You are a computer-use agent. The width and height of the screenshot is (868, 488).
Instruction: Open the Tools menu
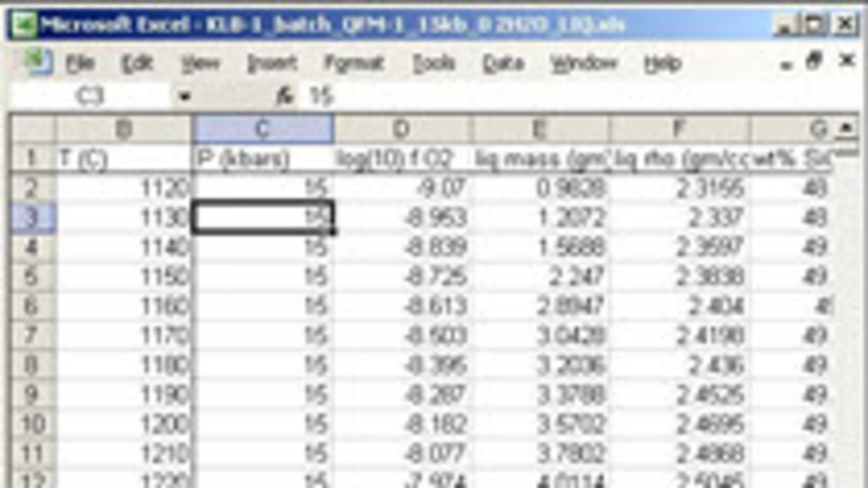433,64
